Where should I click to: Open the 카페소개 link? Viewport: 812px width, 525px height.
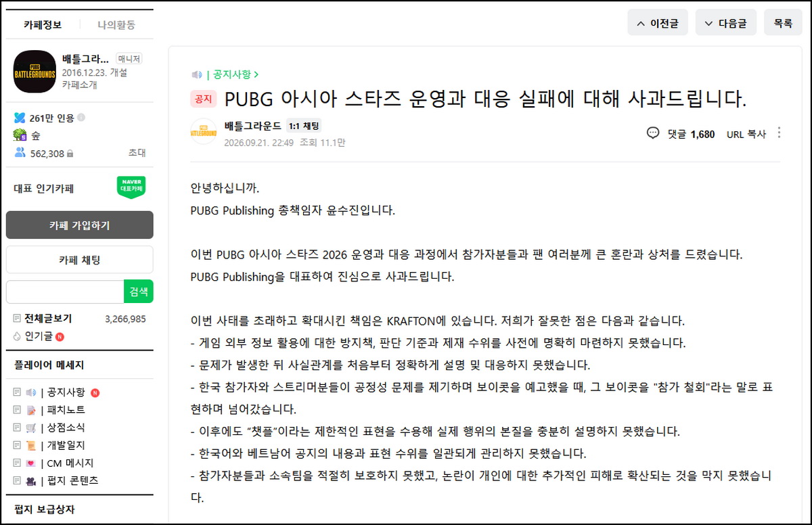79,85
